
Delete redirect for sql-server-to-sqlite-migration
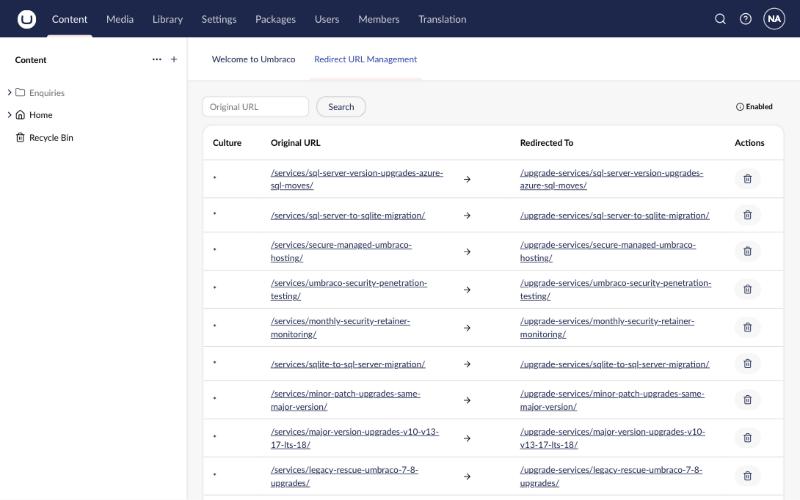[x=747, y=215]
